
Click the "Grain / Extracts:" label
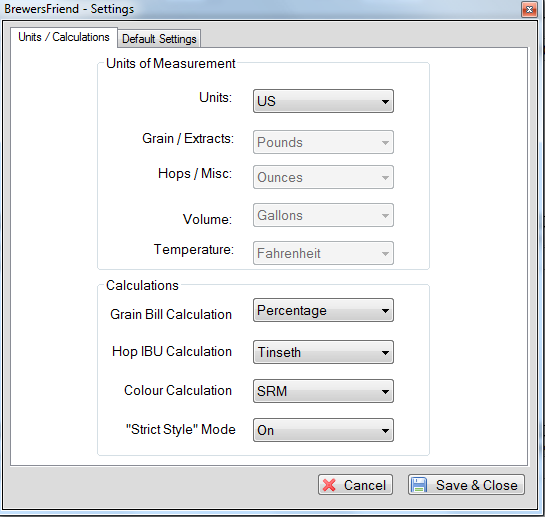188,139
